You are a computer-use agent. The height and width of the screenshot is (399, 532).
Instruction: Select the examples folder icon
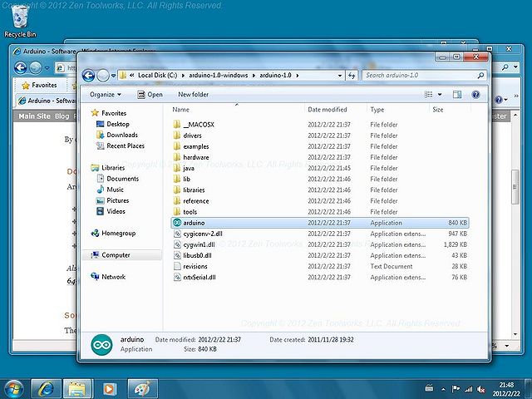click(177, 146)
